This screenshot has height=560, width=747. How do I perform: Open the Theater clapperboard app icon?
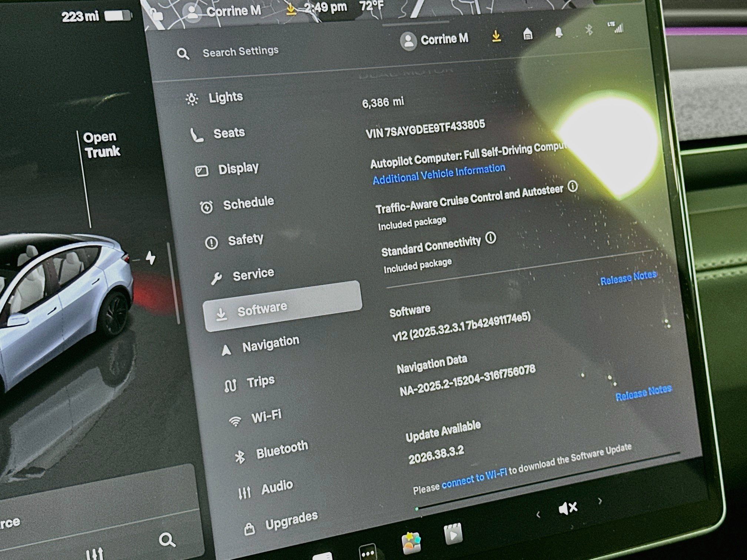coord(453,534)
